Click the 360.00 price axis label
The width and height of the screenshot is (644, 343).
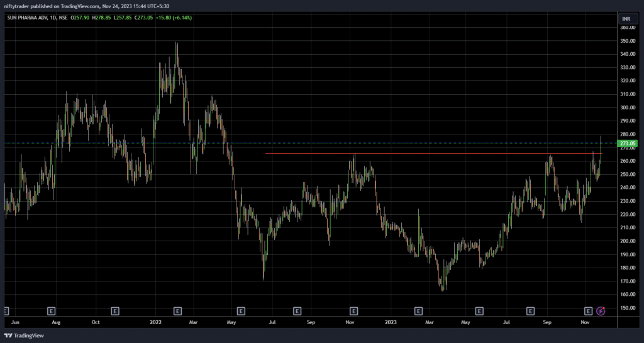pos(628,28)
